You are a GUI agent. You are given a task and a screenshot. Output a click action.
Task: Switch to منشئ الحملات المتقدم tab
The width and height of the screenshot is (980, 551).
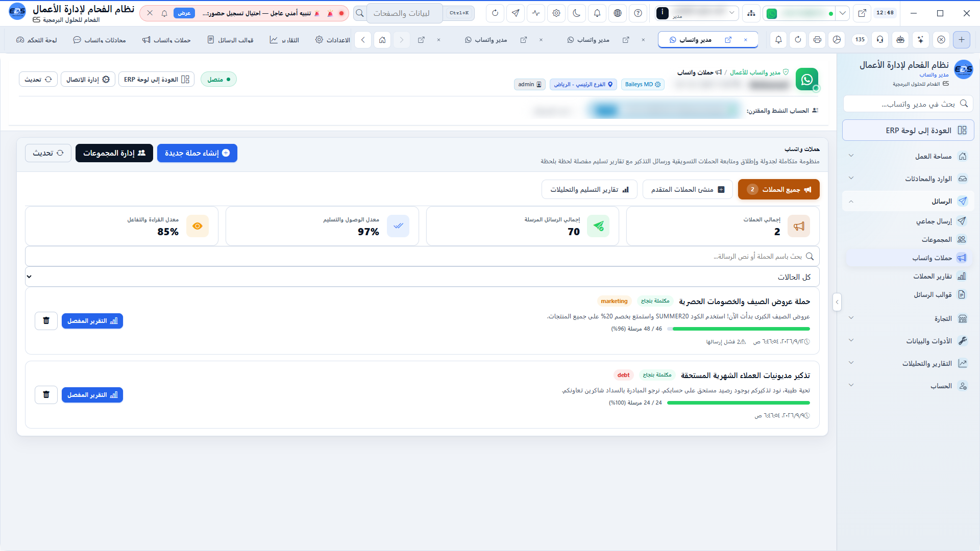688,189
